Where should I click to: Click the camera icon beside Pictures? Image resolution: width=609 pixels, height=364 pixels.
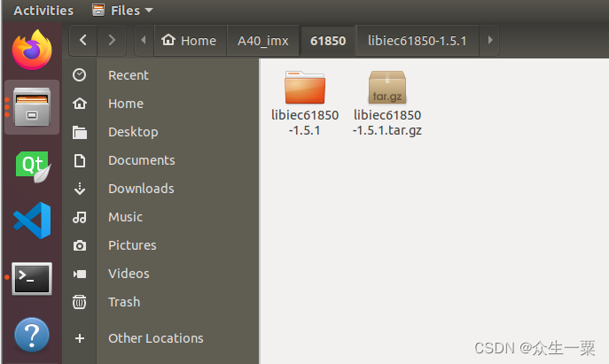pyautogui.click(x=80, y=245)
